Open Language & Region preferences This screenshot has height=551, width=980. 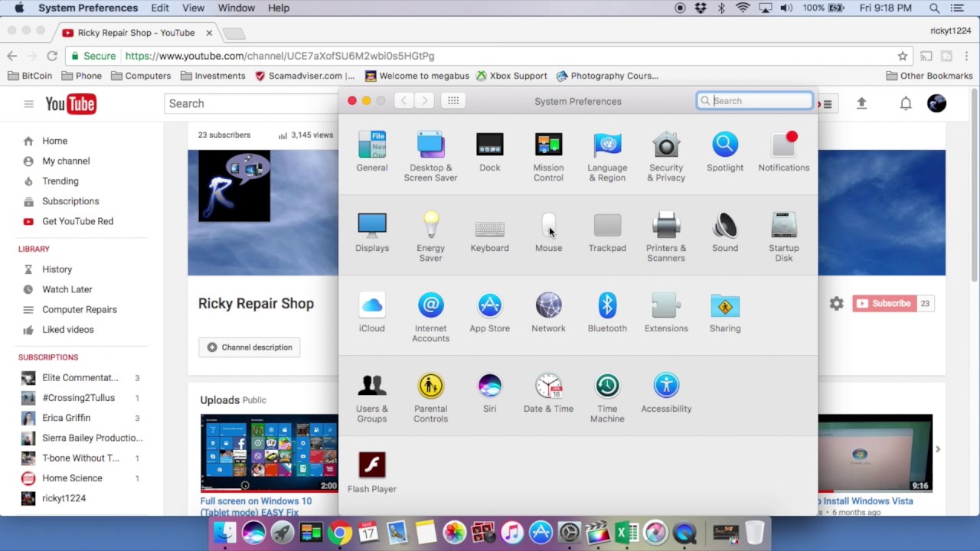point(607,156)
